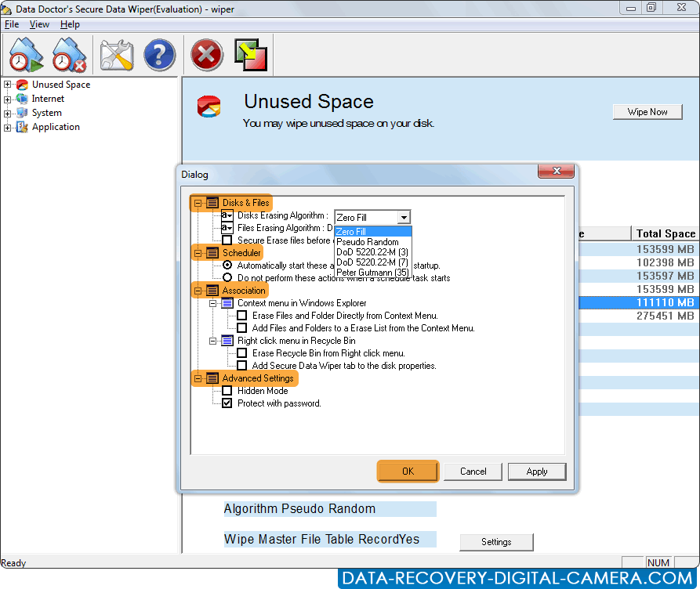Close the Dialog with red X button
Viewport: 700px width, 589px height.
point(557,171)
